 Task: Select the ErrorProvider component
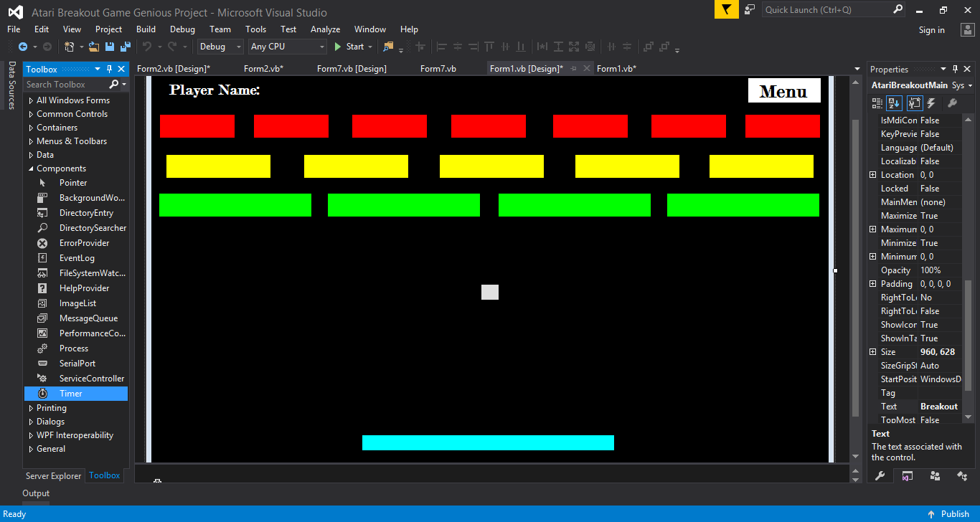click(76, 243)
